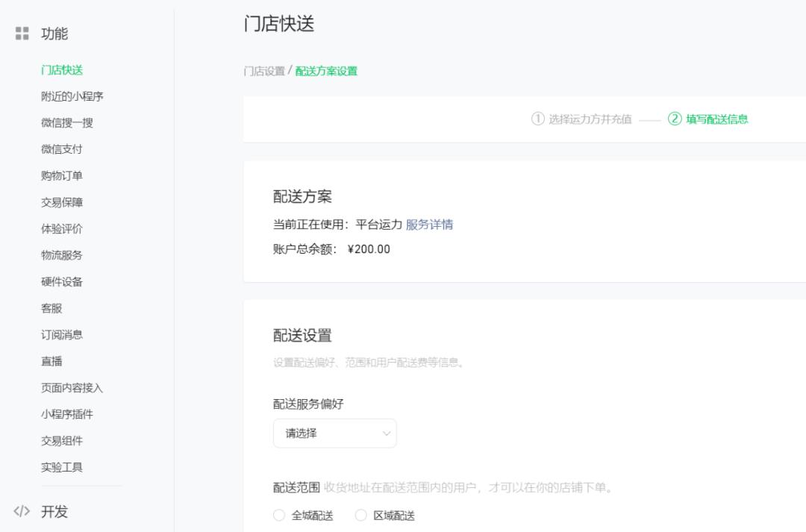The height and width of the screenshot is (532, 806).
Task: Click the 配送方案设置 breadcrumb entry
Action: 326,72
